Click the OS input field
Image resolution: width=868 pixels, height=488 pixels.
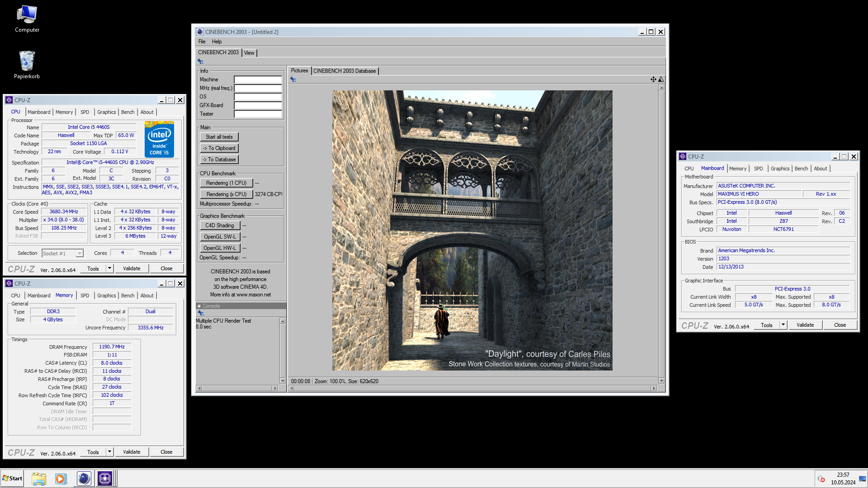(258, 97)
